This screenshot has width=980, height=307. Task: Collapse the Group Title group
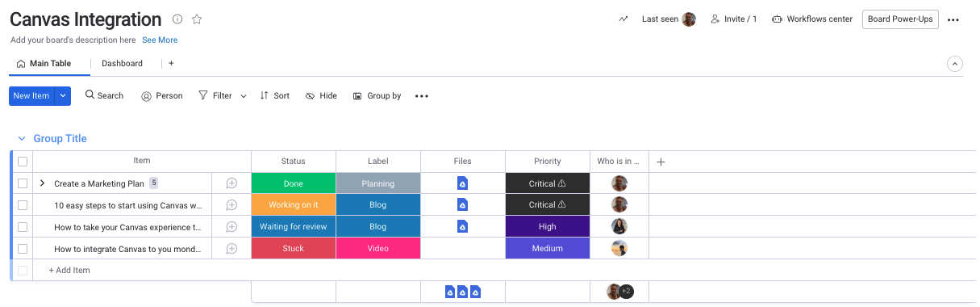22,139
